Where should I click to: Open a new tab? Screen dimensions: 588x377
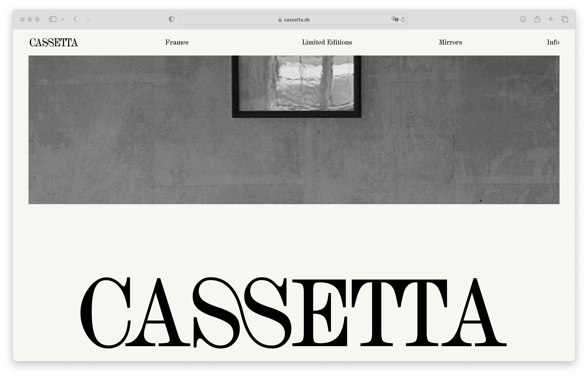click(551, 19)
